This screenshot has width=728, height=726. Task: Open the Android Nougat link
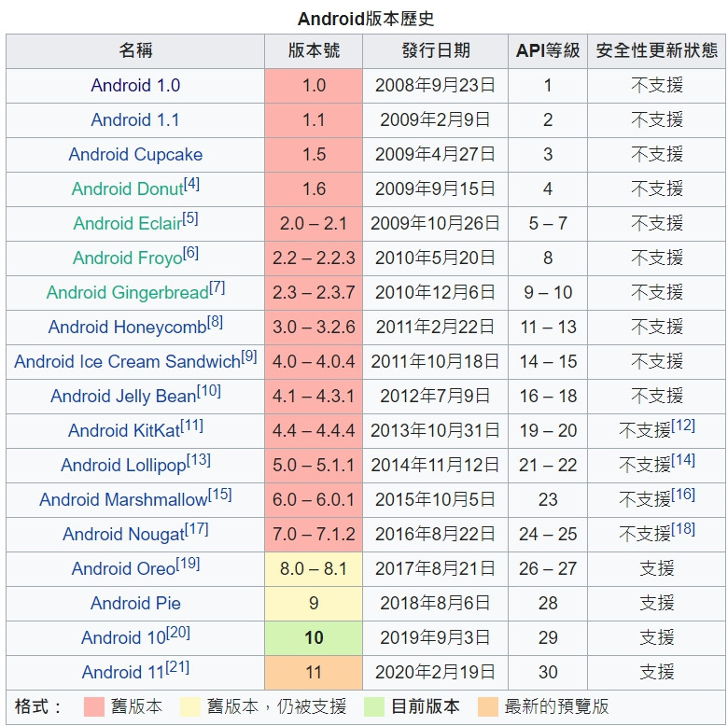coord(124,535)
